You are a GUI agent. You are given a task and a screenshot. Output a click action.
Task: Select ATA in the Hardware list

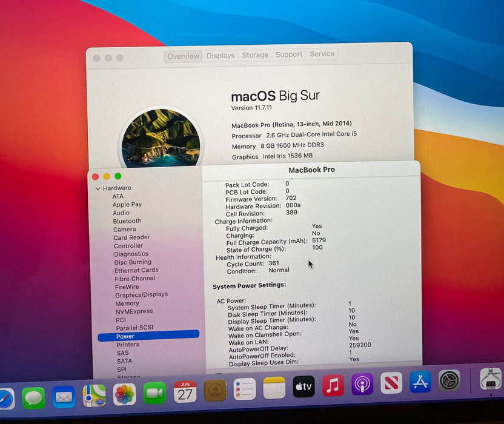tap(118, 196)
